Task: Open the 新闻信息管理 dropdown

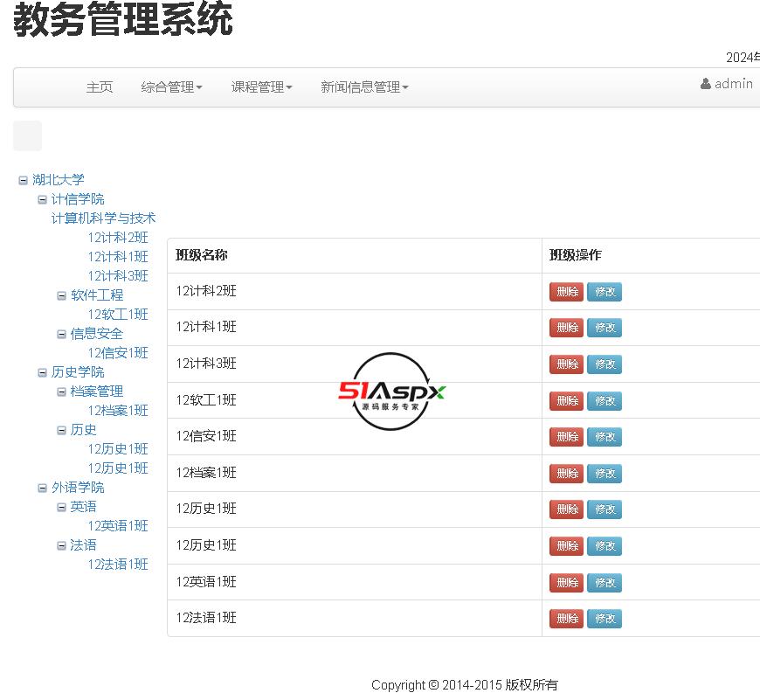Action: [x=364, y=87]
